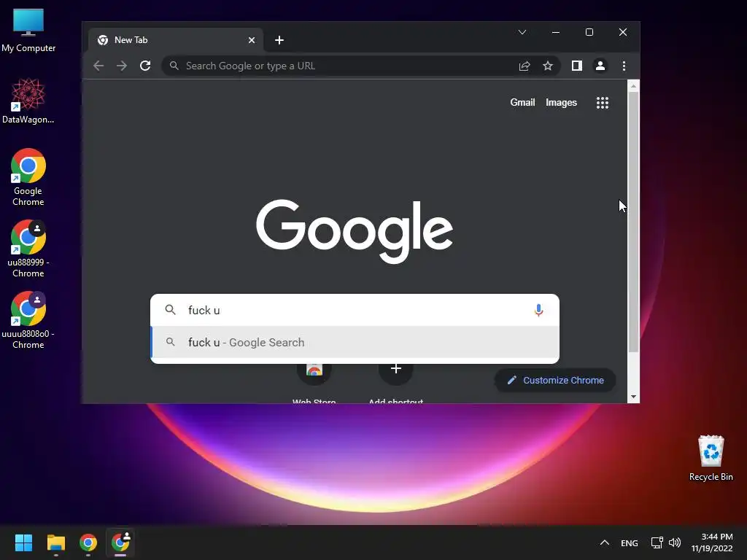
Task: Close the New Tab tab
Action: point(252,41)
